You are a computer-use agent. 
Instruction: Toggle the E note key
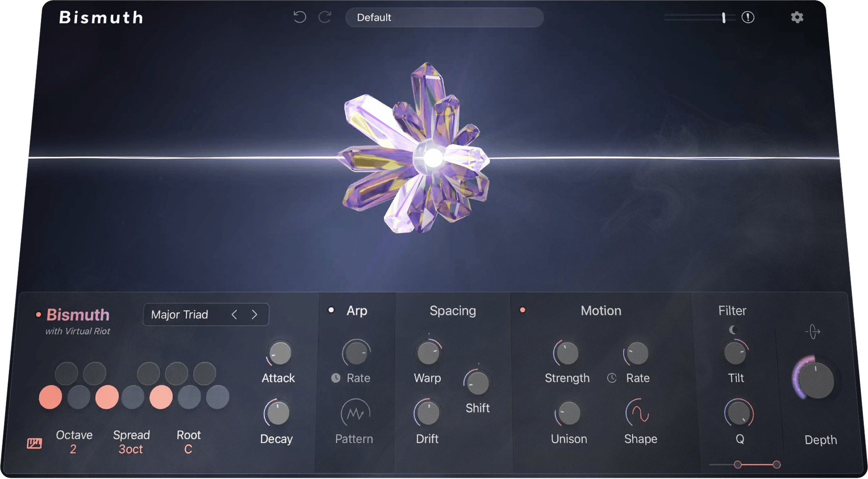click(x=107, y=397)
